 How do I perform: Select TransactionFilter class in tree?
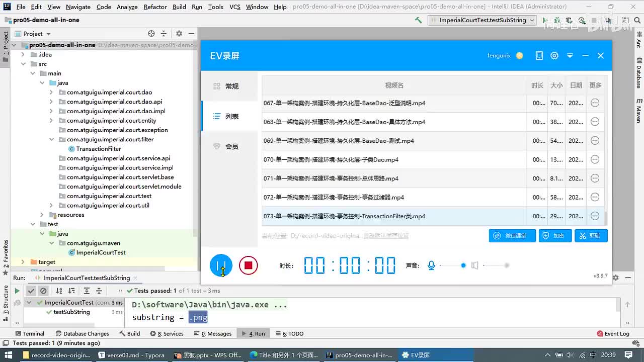pos(99,149)
